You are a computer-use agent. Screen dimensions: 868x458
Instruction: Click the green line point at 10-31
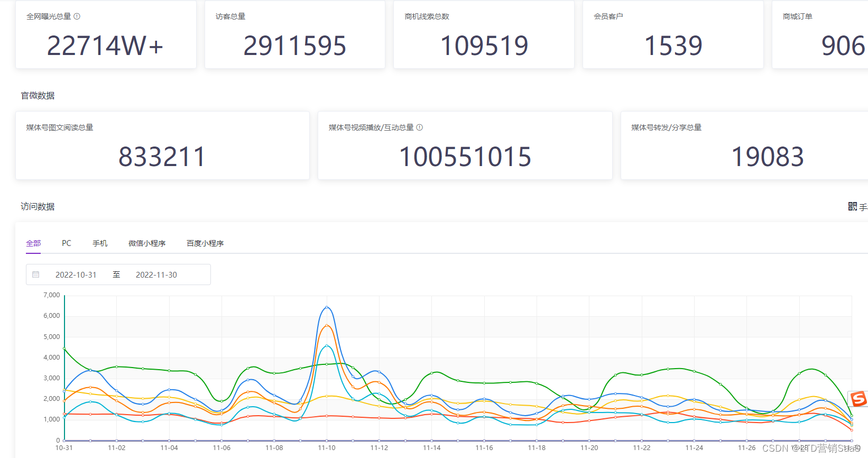click(x=64, y=349)
